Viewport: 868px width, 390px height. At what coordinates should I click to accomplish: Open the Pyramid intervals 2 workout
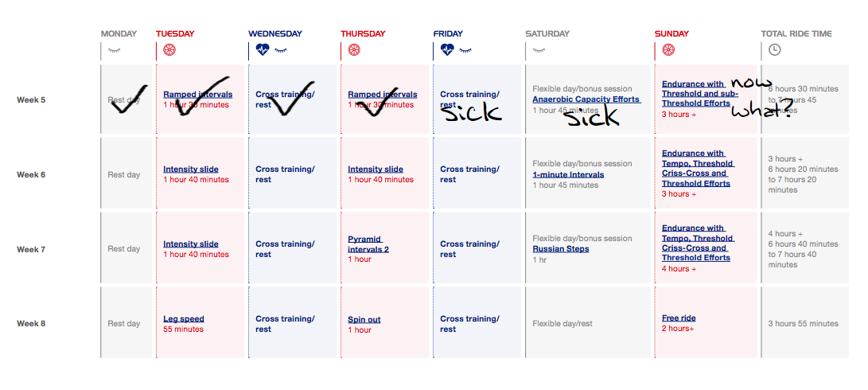coord(368,244)
